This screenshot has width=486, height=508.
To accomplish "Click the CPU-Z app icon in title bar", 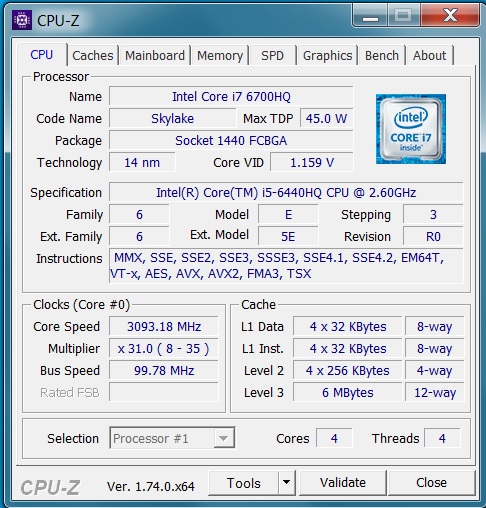I will (x=22, y=20).
